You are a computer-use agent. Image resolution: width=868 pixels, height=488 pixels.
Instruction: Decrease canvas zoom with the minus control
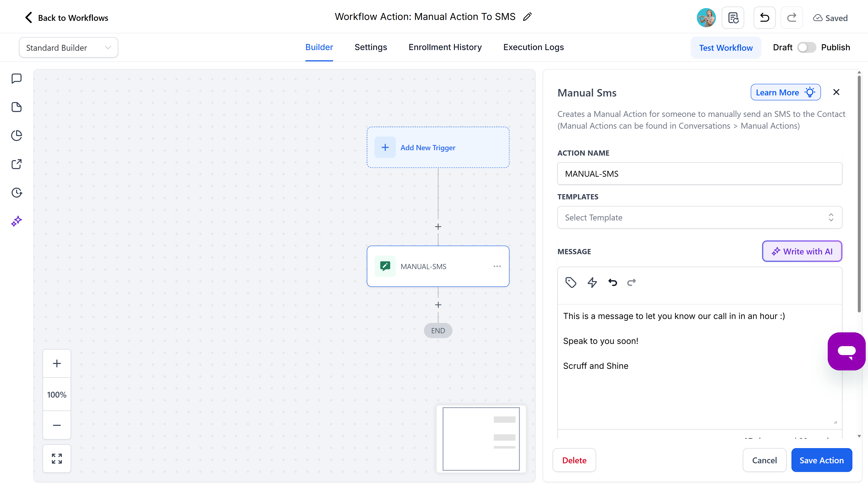pyautogui.click(x=57, y=425)
